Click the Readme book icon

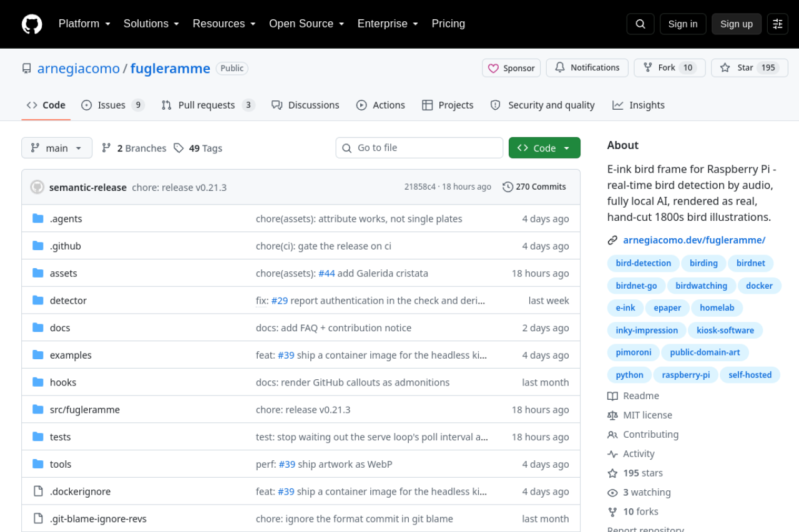612,396
